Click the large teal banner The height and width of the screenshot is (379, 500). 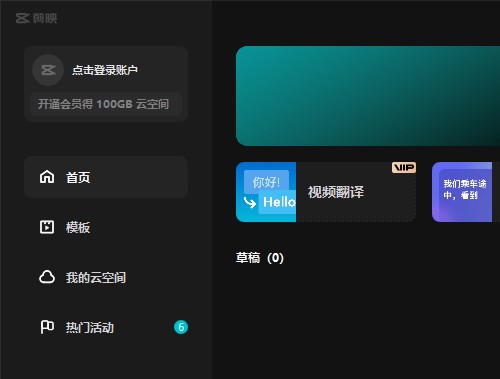(x=368, y=96)
